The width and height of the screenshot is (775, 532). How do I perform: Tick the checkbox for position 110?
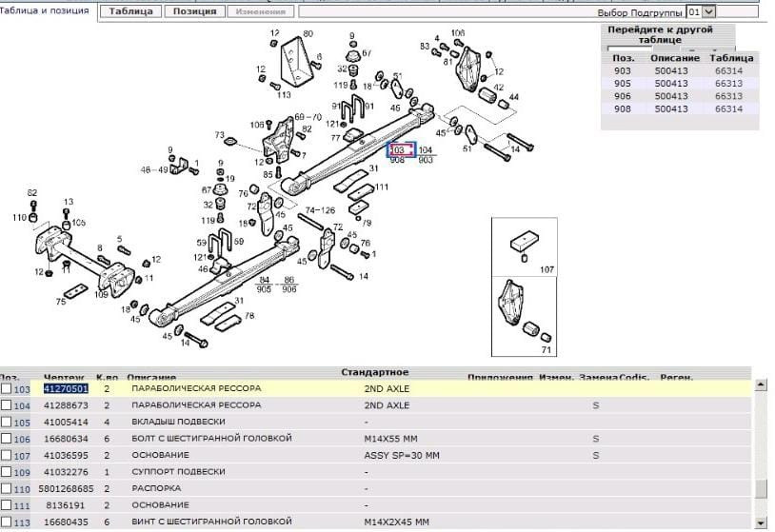[x=7, y=488]
